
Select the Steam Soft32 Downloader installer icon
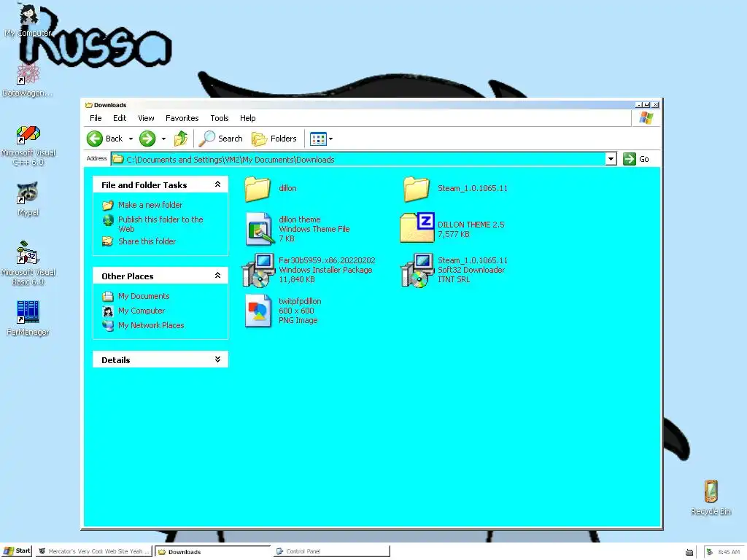pos(417,270)
